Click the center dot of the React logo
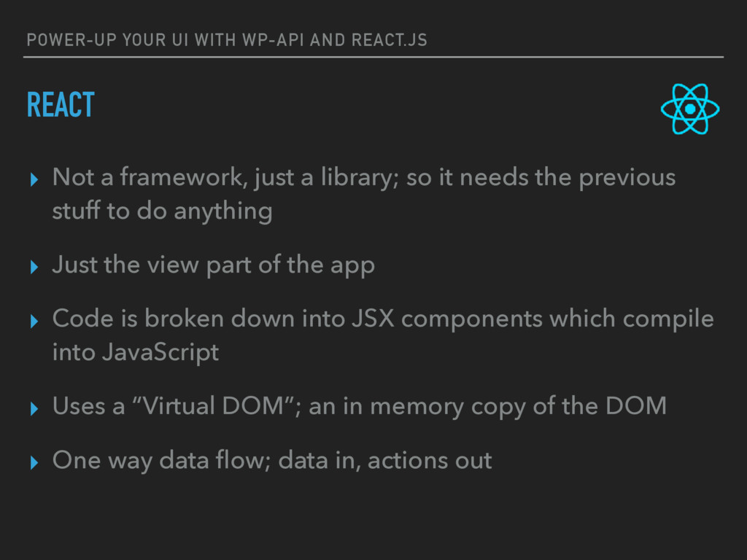Image resolution: width=747 pixels, height=560 pixels. pyautogui.click(x=690, y=109)
